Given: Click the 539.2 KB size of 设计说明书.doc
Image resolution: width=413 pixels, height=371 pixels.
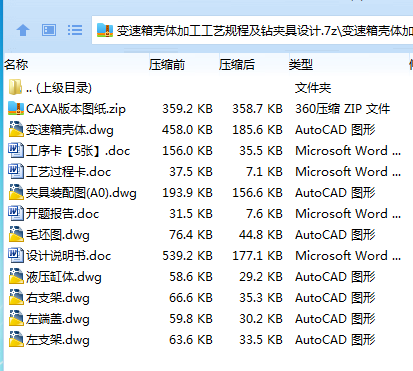Looking at the screenshot, I should [x=187, y=256].
